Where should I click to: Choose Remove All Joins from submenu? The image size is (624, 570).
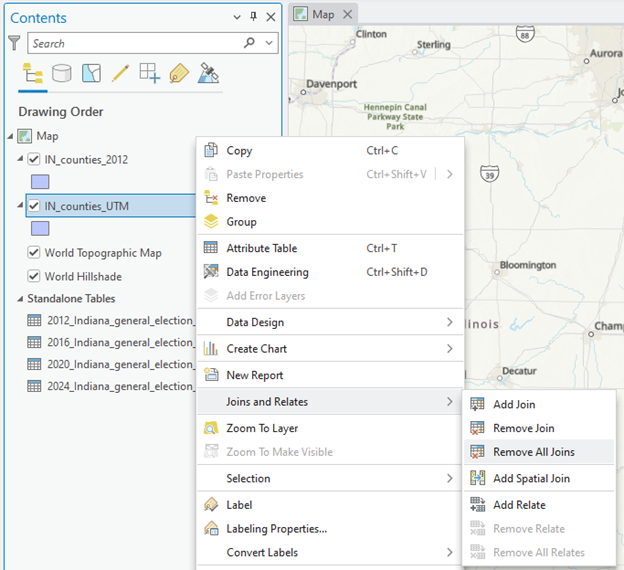[533, 452]
